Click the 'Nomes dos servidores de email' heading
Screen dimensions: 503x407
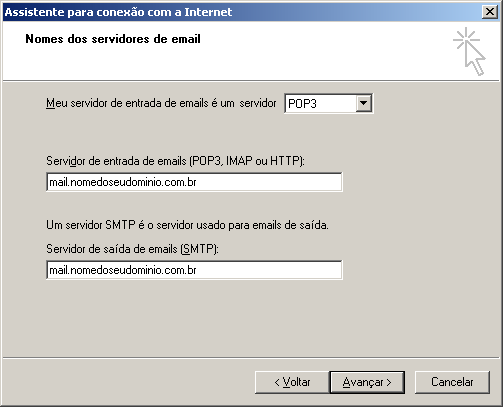[113, 39]
